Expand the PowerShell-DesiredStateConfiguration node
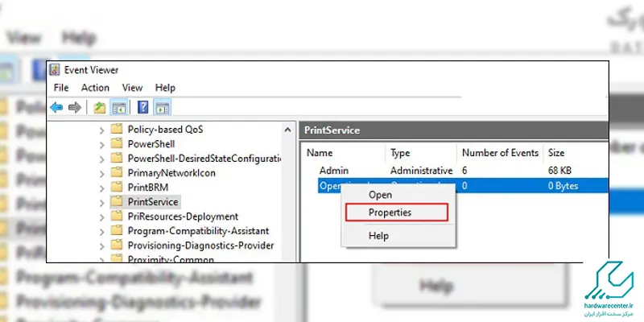This screenshot has height=322, width=644. point(102,159)
